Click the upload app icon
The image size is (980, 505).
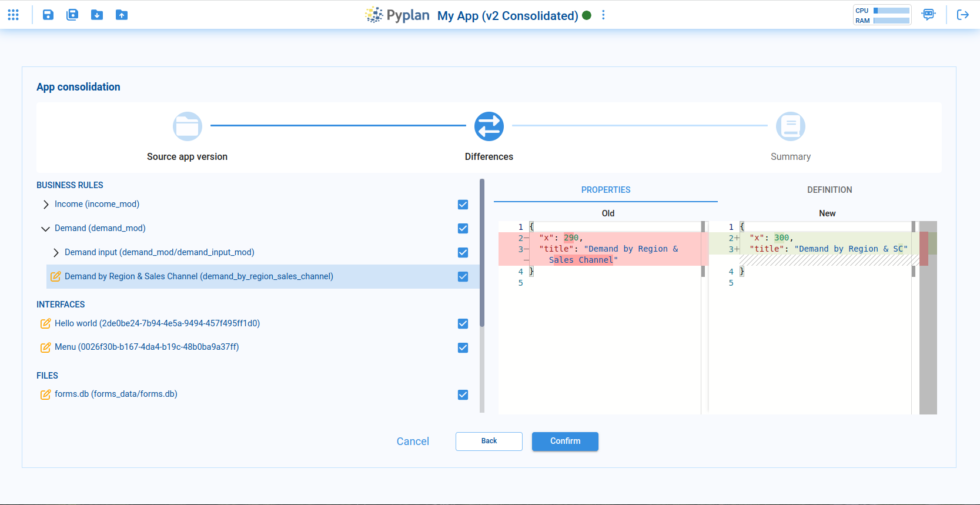pyautogui.click(x=122, y=15)
